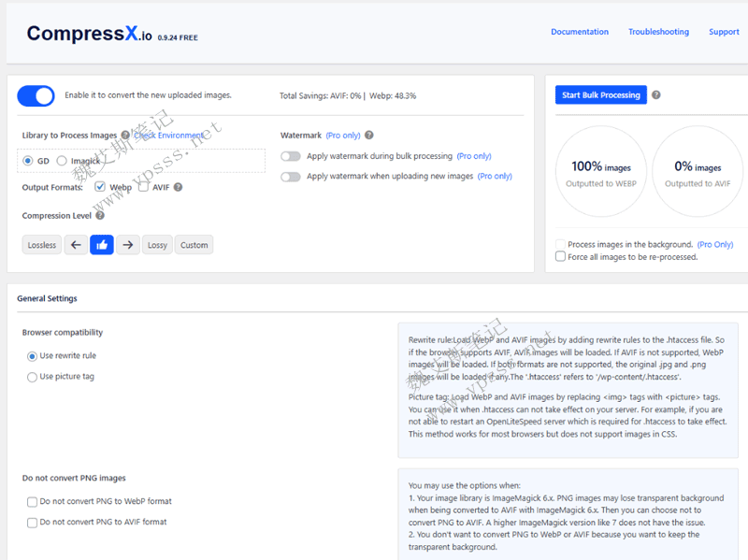Viewport: 748px width, 560px height.
Task: Toggle watermark during bulk processing switch
Action: [x=291, y=156]
